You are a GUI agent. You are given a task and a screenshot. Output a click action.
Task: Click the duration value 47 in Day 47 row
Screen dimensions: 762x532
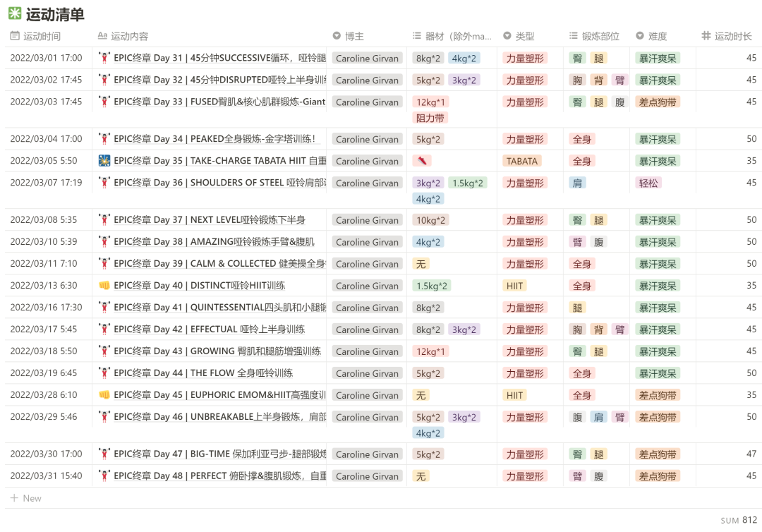click(x=751, y=454)
